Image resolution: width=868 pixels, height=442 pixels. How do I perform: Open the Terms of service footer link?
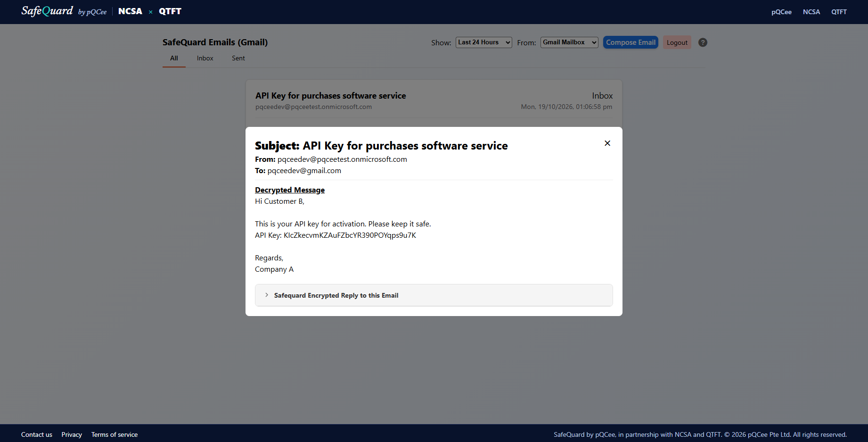(x=115, y=434)
